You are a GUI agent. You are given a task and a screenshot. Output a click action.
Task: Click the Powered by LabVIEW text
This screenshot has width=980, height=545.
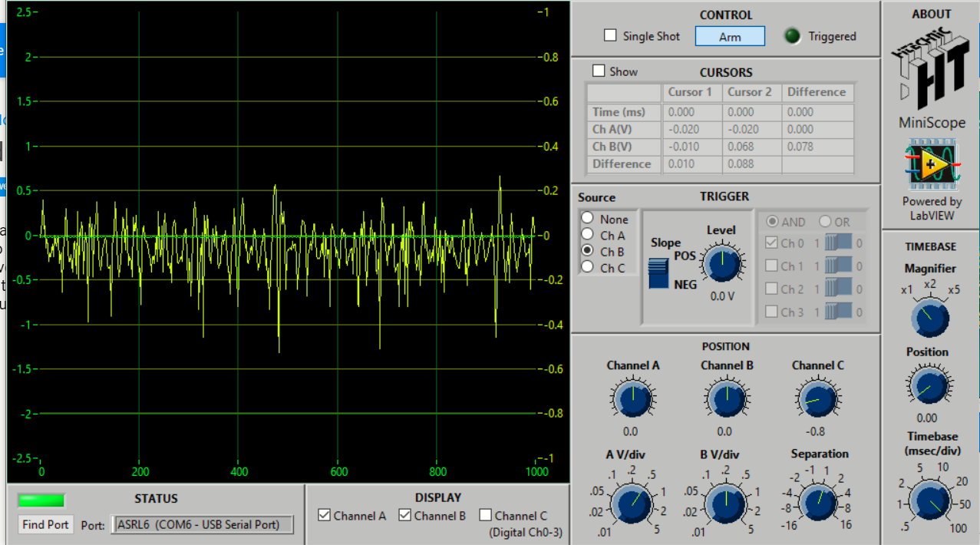[x=932, y=209]
